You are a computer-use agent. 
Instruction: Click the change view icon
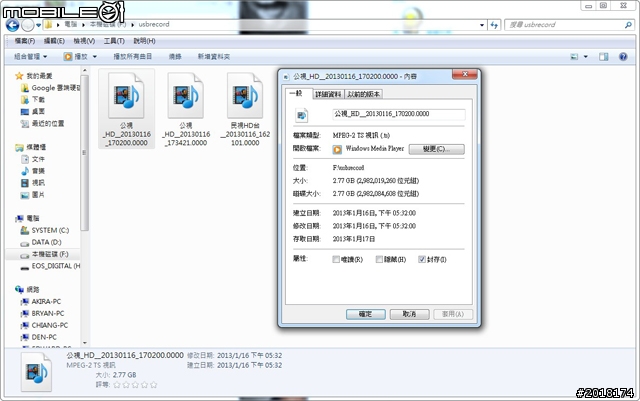(574, 56)
